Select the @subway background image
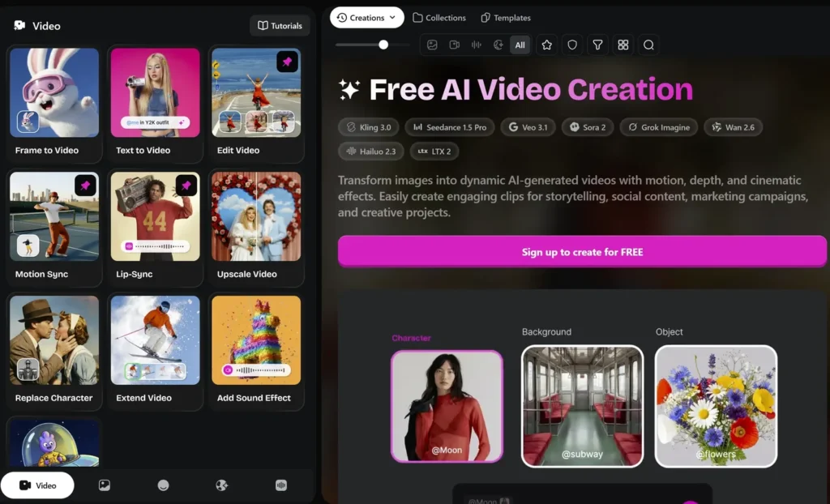 click(582, 407)
